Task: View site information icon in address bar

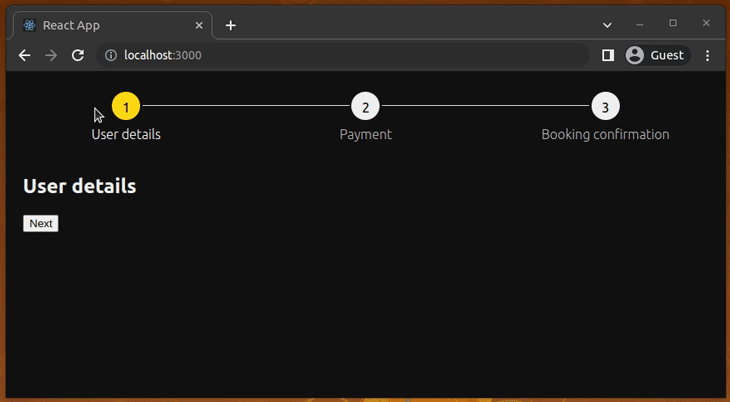Action: (111, 55)
